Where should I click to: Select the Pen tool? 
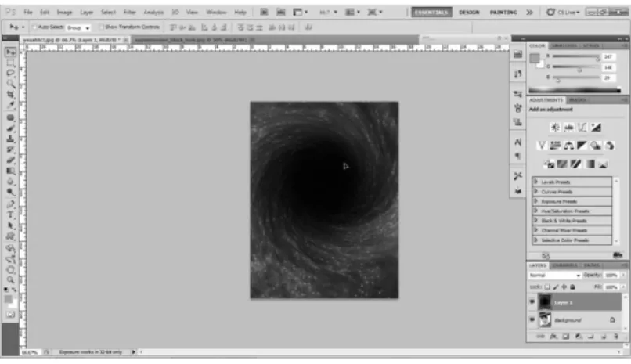click(x=10, y=204)
